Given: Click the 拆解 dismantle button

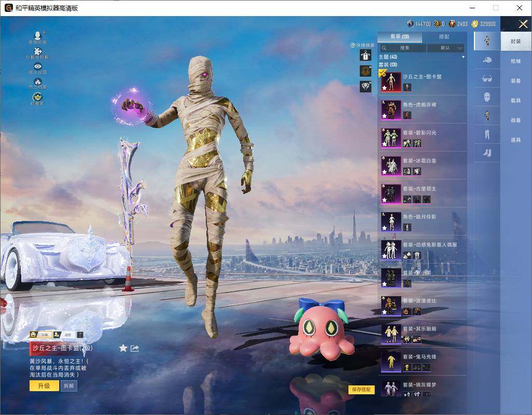Looking at the screenshot, I should [x=69, y=386].
